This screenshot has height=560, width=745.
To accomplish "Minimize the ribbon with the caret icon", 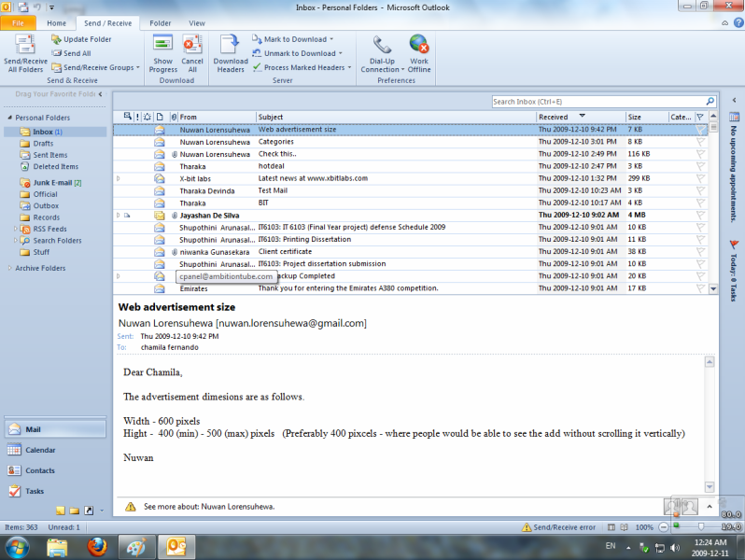I will (725, 22).
